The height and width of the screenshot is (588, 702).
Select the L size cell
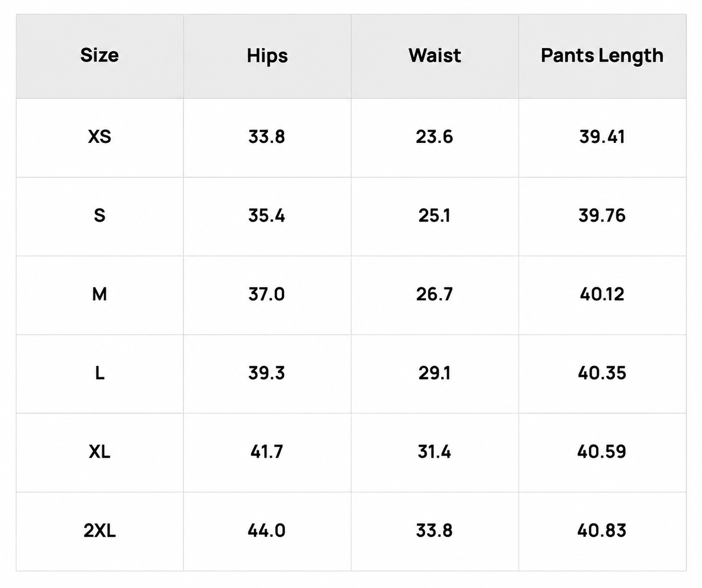click(x=99, y=373)
